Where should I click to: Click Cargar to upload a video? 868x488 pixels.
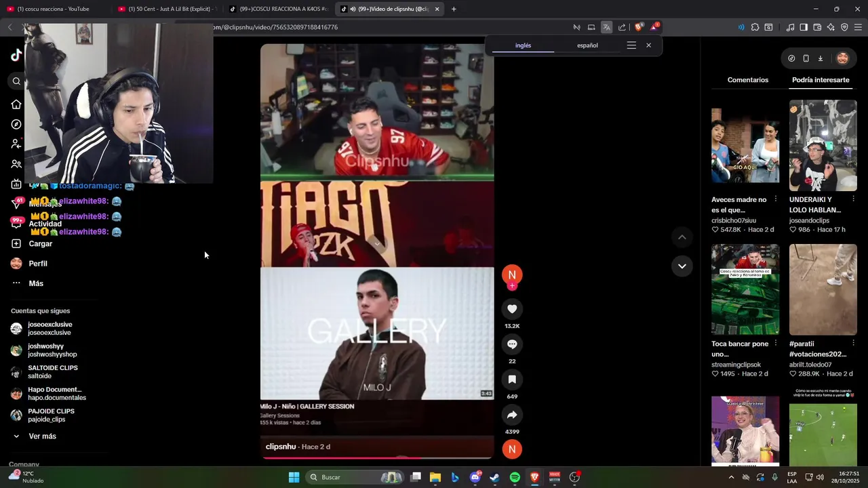coord(32,243)
